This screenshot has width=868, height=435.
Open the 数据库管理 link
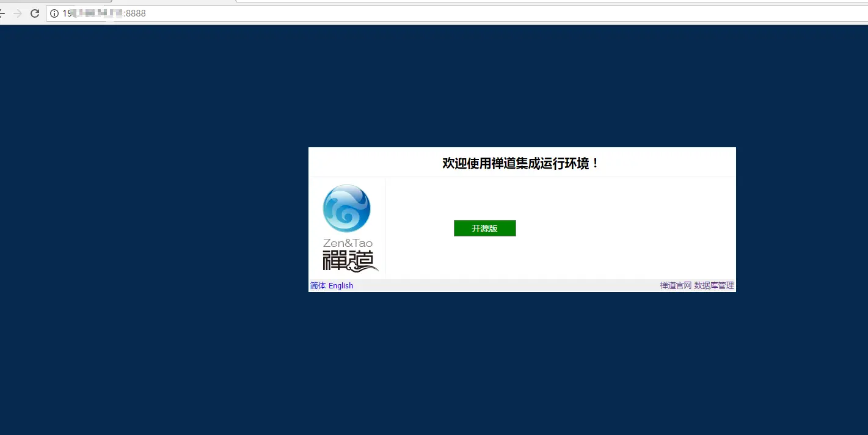714,285
